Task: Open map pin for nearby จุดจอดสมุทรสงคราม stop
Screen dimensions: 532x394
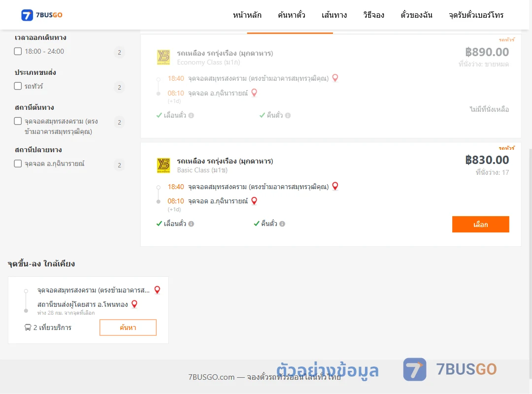Action: (158, 290)
